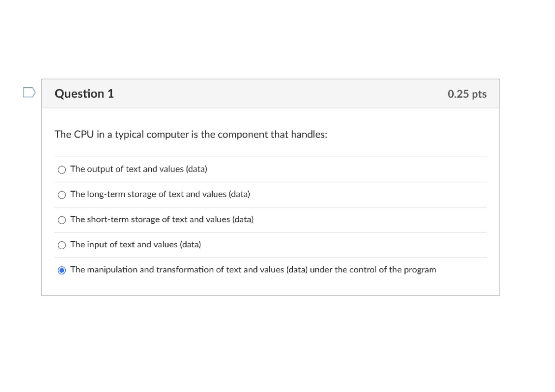Screen dimensions: 555x392
Task: Click the '0.25 pts' points label
Action: [467, 94]
